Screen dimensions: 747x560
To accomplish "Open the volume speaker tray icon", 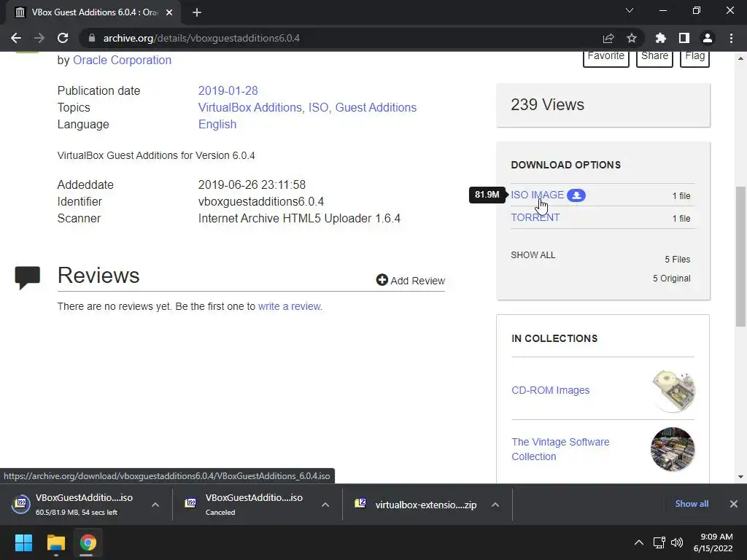I will (x=676, y=542).
